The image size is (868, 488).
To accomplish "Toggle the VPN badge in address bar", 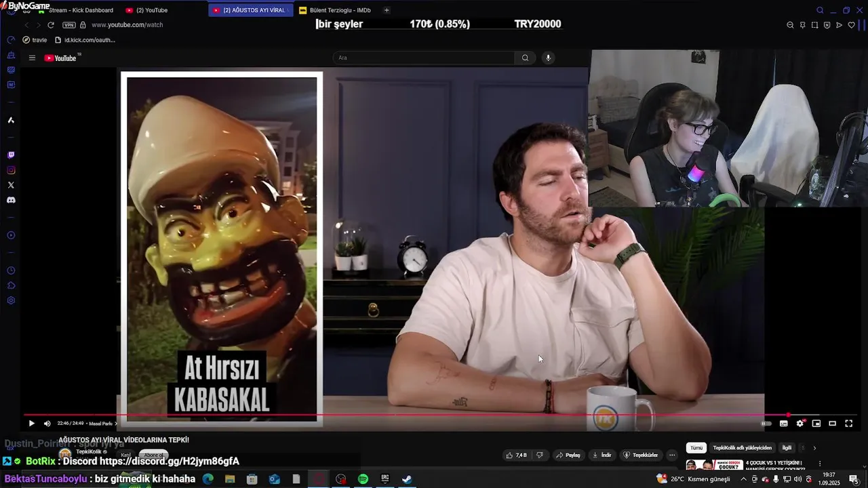I will [69, 25].
